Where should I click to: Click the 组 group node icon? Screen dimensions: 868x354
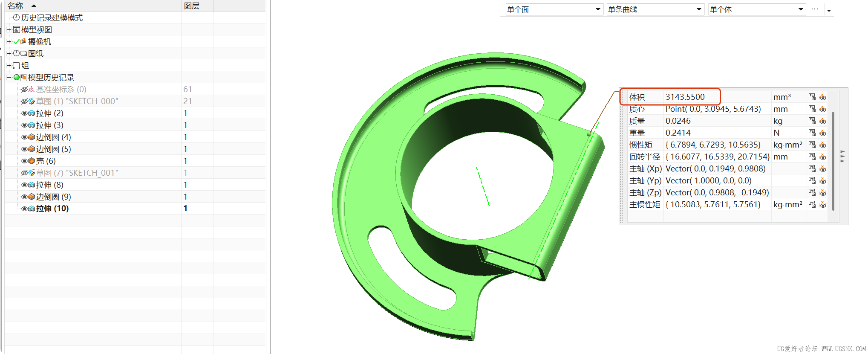[17, 65]
